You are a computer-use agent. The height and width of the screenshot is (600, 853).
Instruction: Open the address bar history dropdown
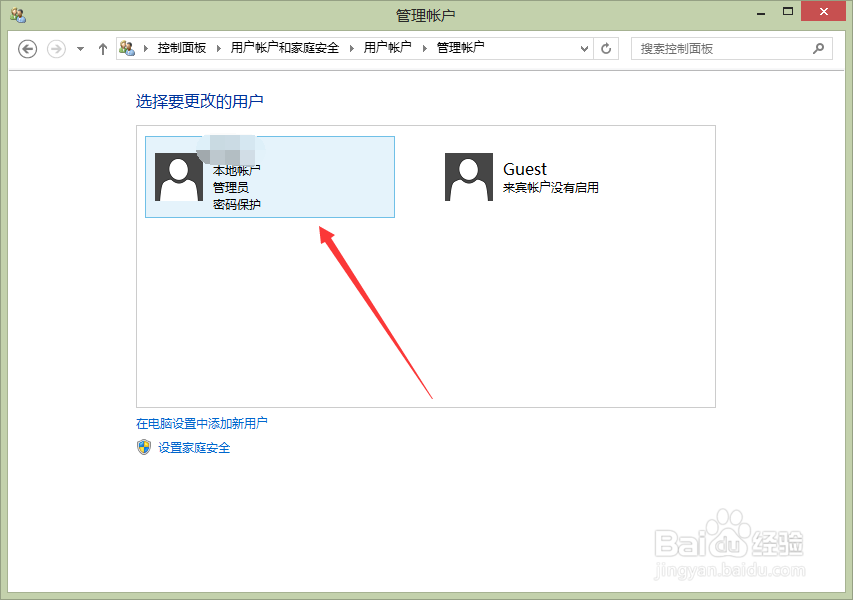[582, 48]
